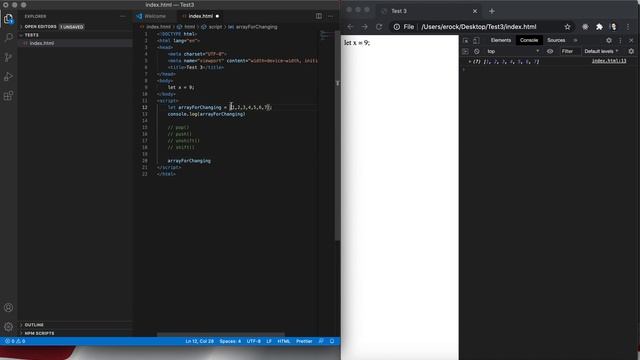Expand the logged array in the console
This screenshot has height=360, width=640.
pyautogui.click(x=470, y=62)
